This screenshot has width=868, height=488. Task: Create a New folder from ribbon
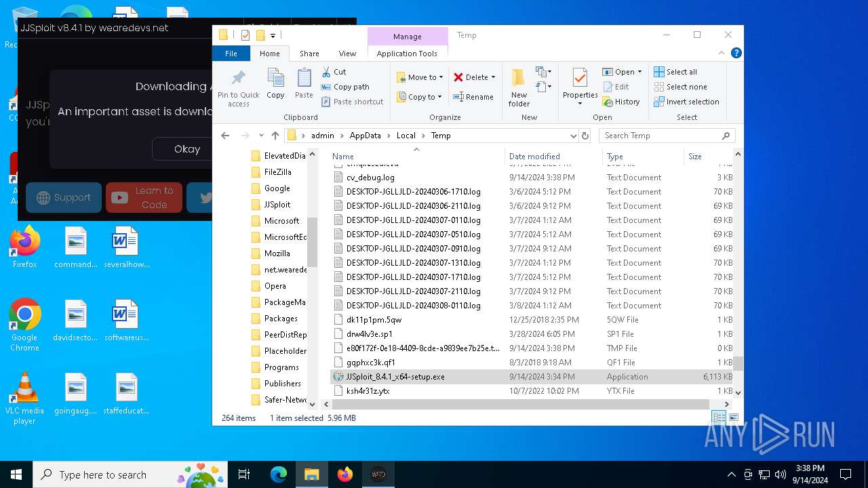pos(519,87)
